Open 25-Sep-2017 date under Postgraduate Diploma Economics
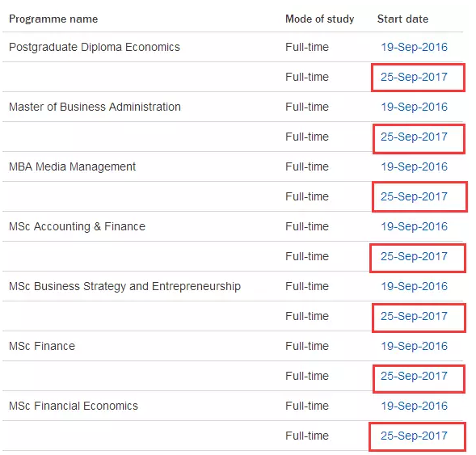 [x=414, y=77]
